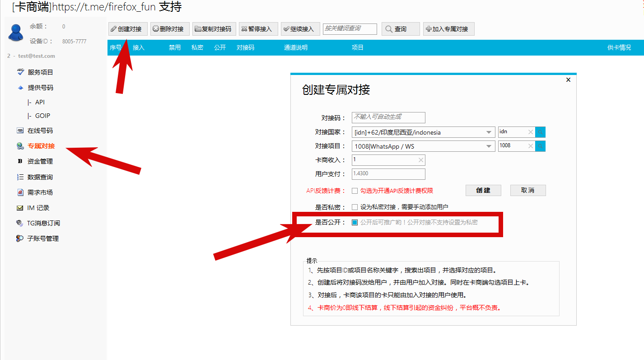The width and height of the screenshot is (644, 360).
Task: Click the 对接码 column header
Action: point(246,47)
